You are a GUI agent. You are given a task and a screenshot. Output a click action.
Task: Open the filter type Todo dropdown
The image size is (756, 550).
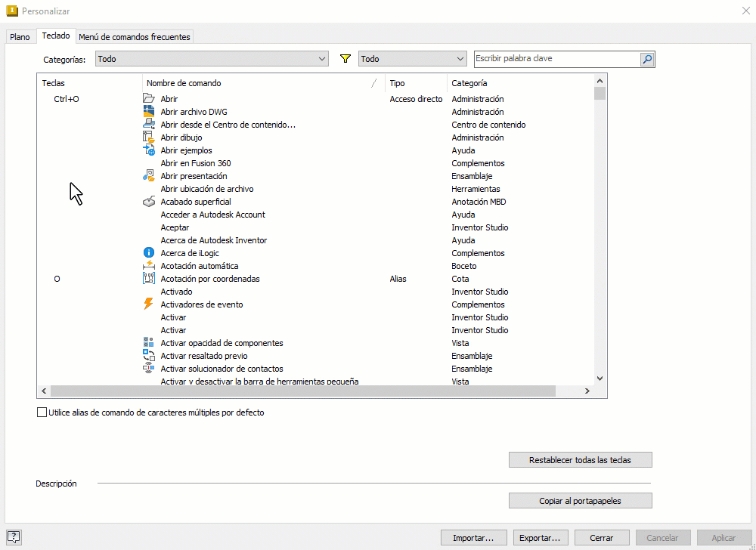click(x=413, y=59)
